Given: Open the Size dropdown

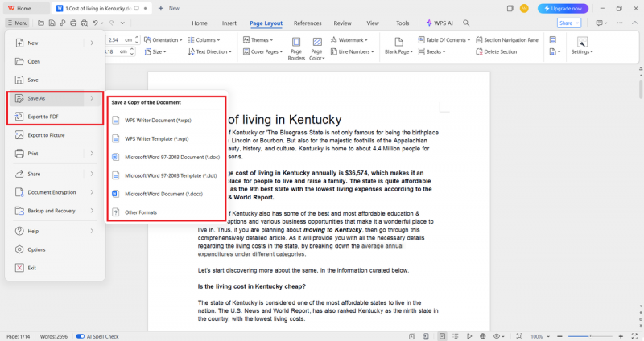Looking at the screenshot, I should (x=155, y=51).
